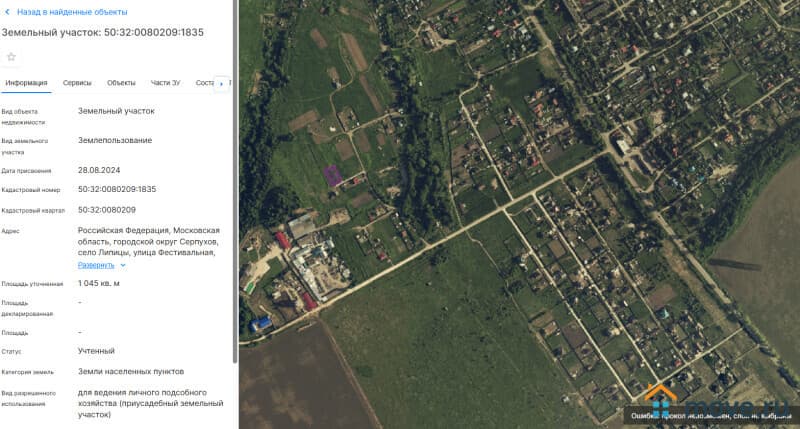800x429 pixels.
Task: Click the back arrow icon at top
Action: pos(8,12)
